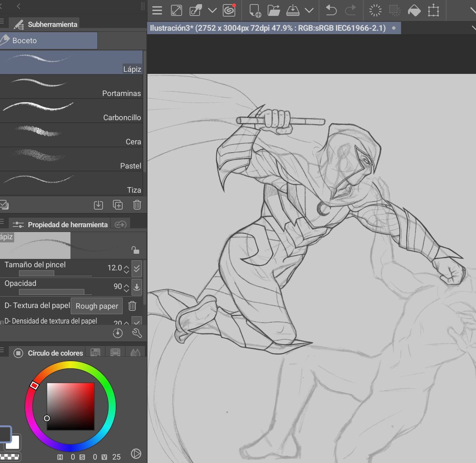The width and height of the screenshot is (476, 463).
Task: Click the transform bounding-box icon in the toolbar
Action: pos(434,10)
